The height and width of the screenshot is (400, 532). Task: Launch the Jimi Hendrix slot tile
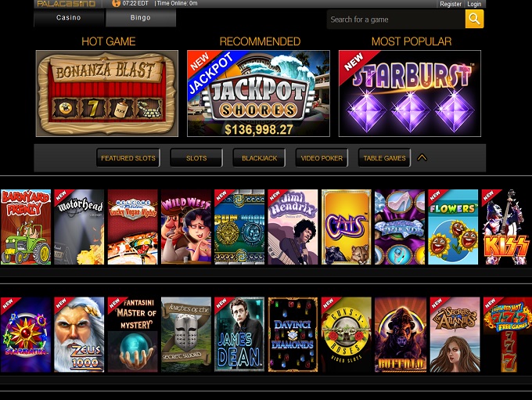[x=293, y=227]
